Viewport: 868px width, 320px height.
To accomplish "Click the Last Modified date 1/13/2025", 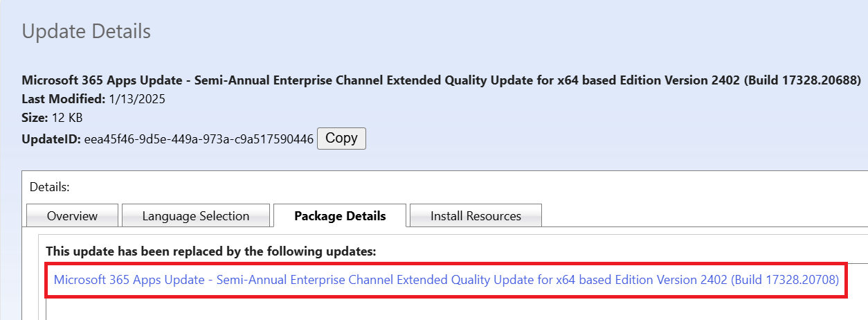I will click(x=137, y=99).
